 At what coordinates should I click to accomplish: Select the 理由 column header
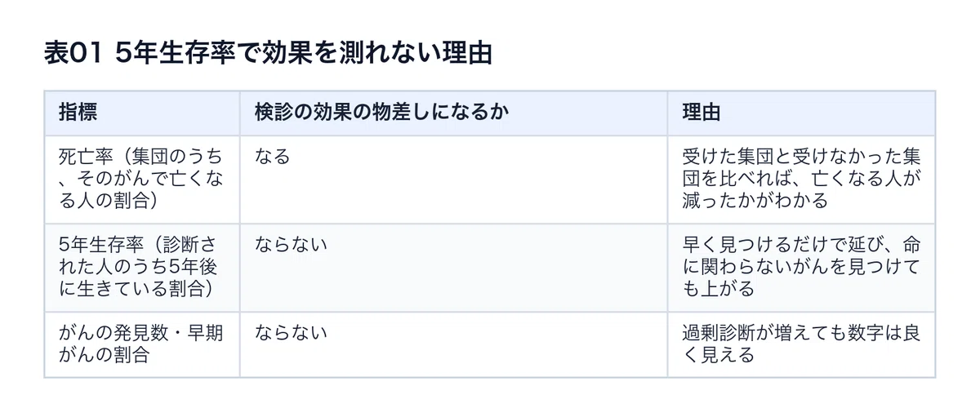(801, 113)
